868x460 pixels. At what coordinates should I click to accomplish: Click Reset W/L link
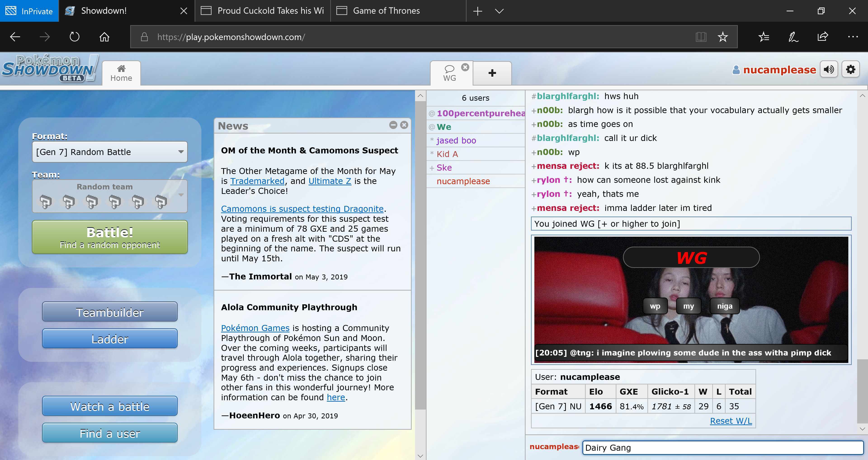tap(731, 421)
